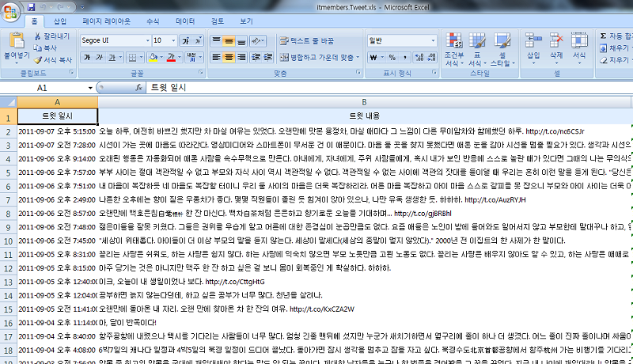Click 복사 (copy) button
The height and width of the screenshot is (364, 633).
click(45, 48)
